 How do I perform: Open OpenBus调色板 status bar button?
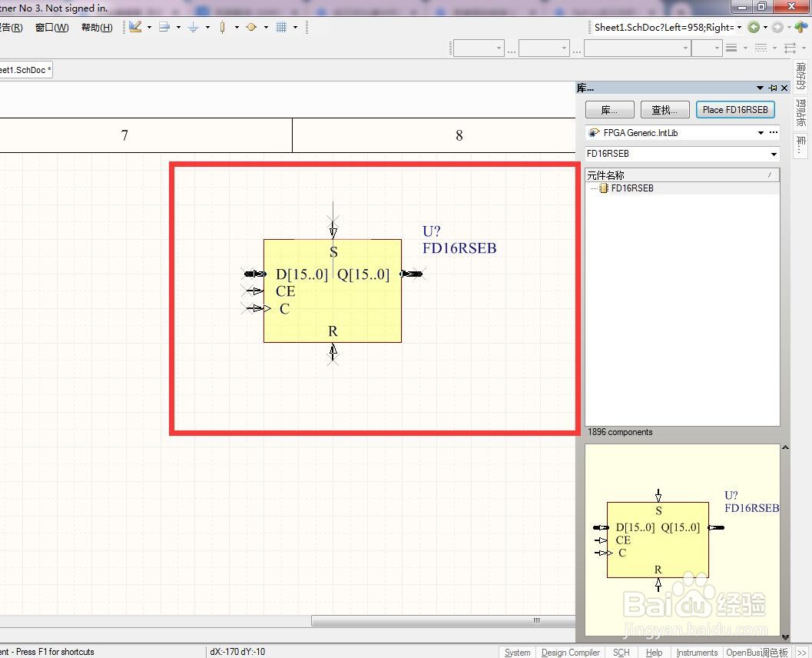[x=757, y=653]
